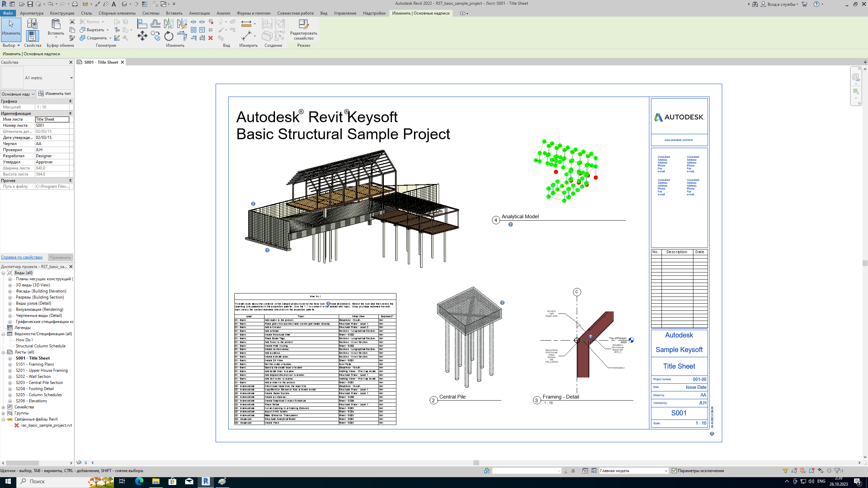This screenshot has height=488, width=868.
Task: Select the Move tool
Action: pyautogui.click(x=142, y=36)
